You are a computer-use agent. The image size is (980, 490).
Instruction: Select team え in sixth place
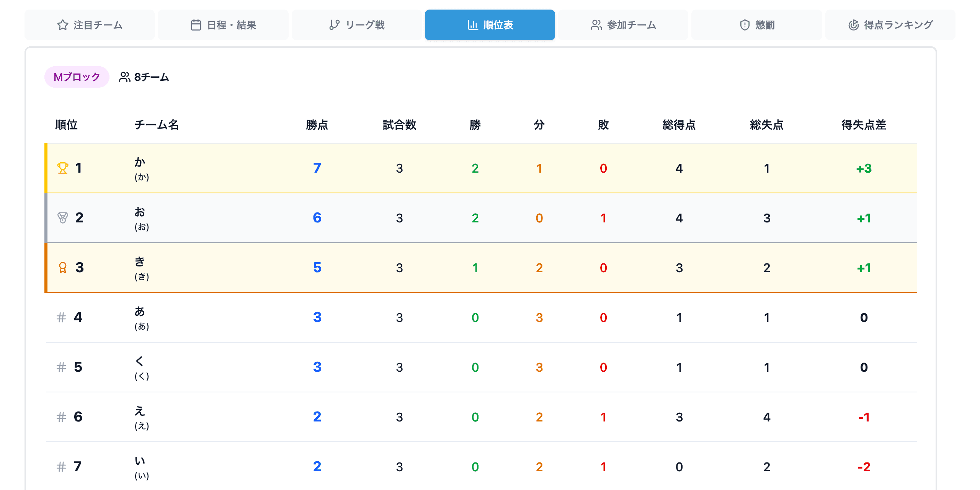point(481,417)
